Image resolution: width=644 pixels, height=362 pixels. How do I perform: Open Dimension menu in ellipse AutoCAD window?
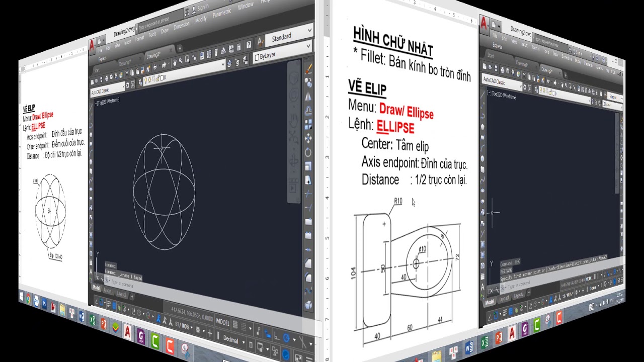click(x=182, y=26)
